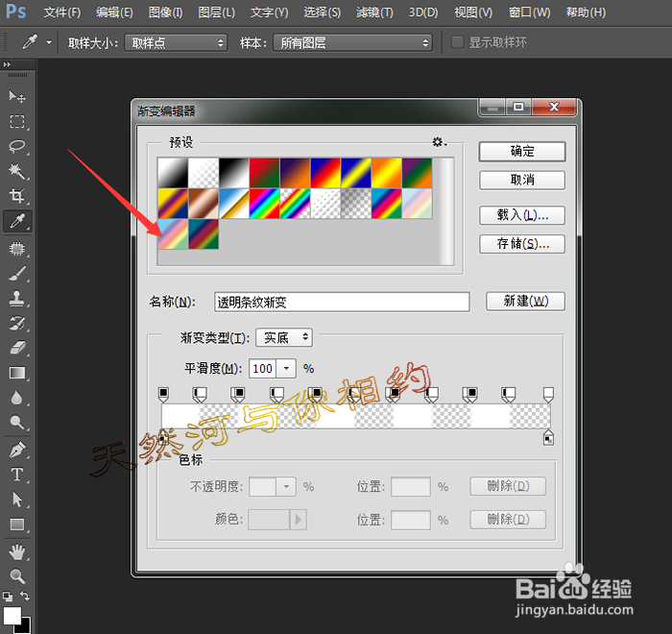Open the preset gear menu
This screenshot has height=634, width=672.
click(x=439, y=142)
